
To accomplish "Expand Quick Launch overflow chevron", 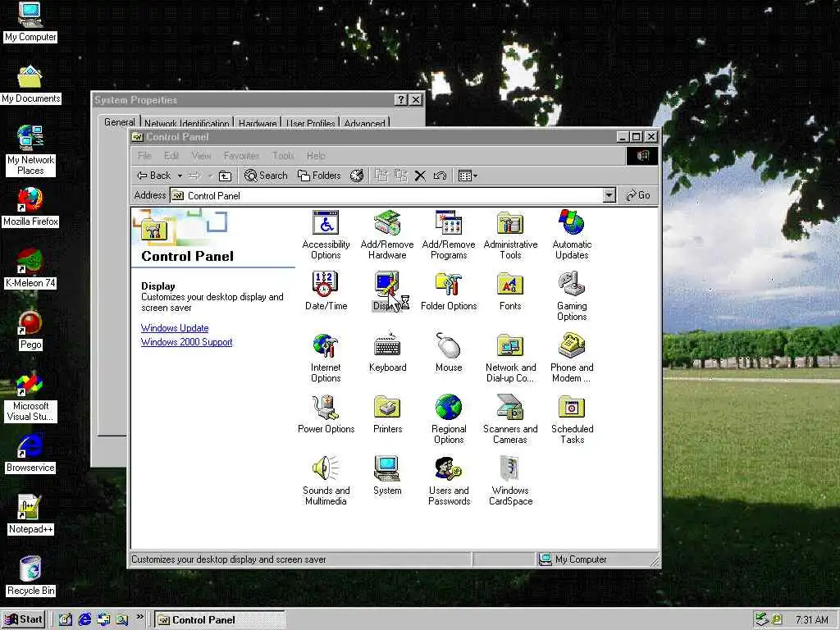I will click(139, 617).
